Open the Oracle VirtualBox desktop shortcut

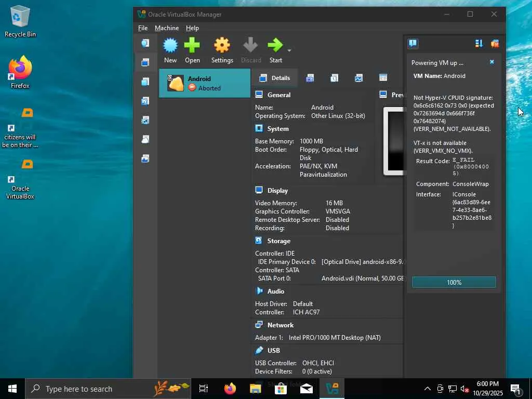click(20, 179)
